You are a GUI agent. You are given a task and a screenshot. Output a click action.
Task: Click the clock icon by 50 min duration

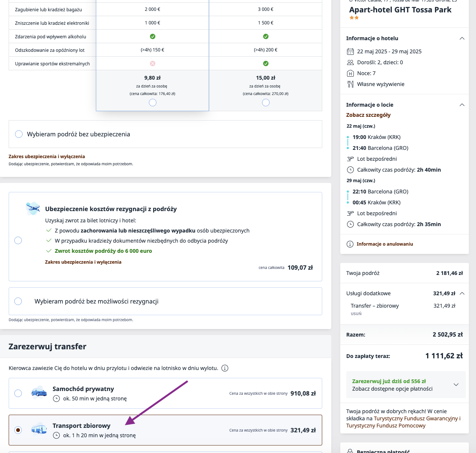click(56, 399)
